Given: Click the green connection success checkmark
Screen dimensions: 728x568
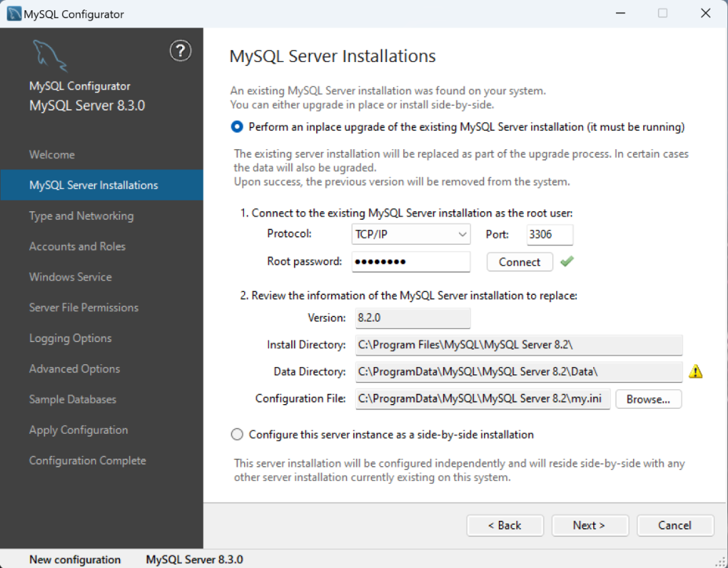Looking at the screenshot, I should 567,261.
